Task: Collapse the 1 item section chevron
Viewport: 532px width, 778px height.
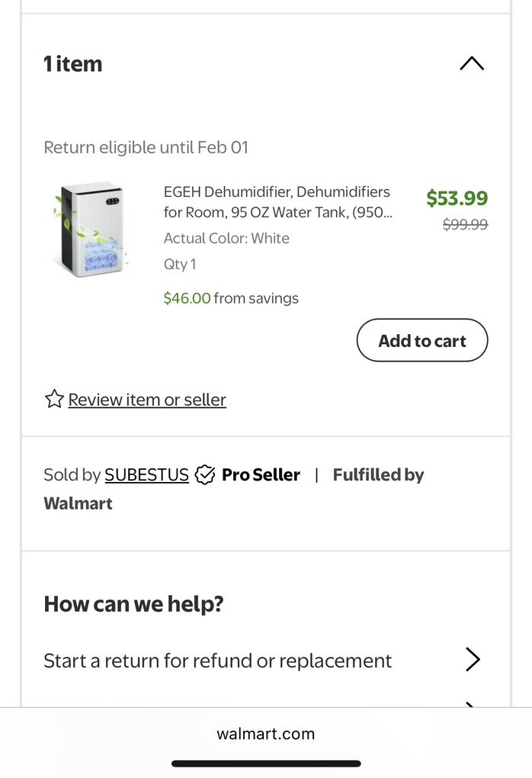Action: [472, 64]
